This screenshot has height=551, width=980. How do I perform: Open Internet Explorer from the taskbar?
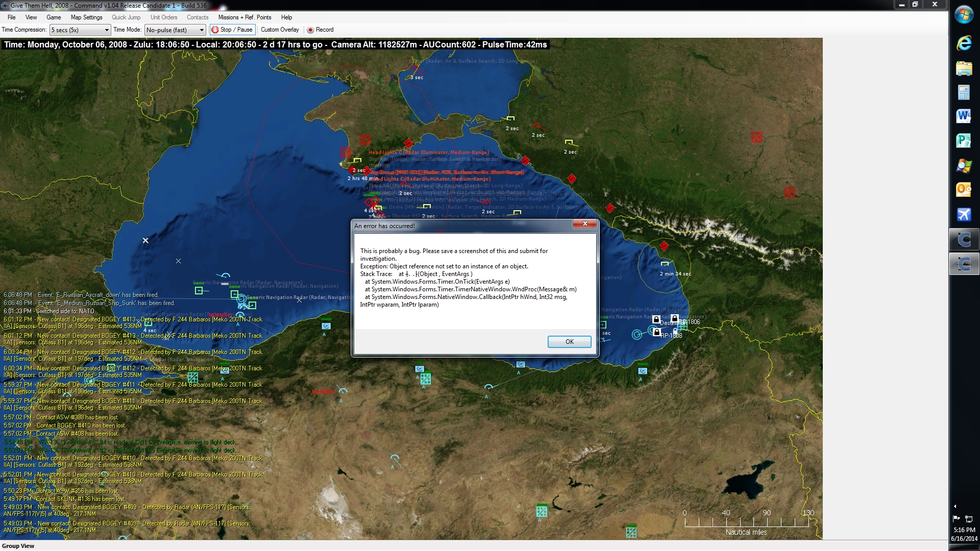(964, 43)
